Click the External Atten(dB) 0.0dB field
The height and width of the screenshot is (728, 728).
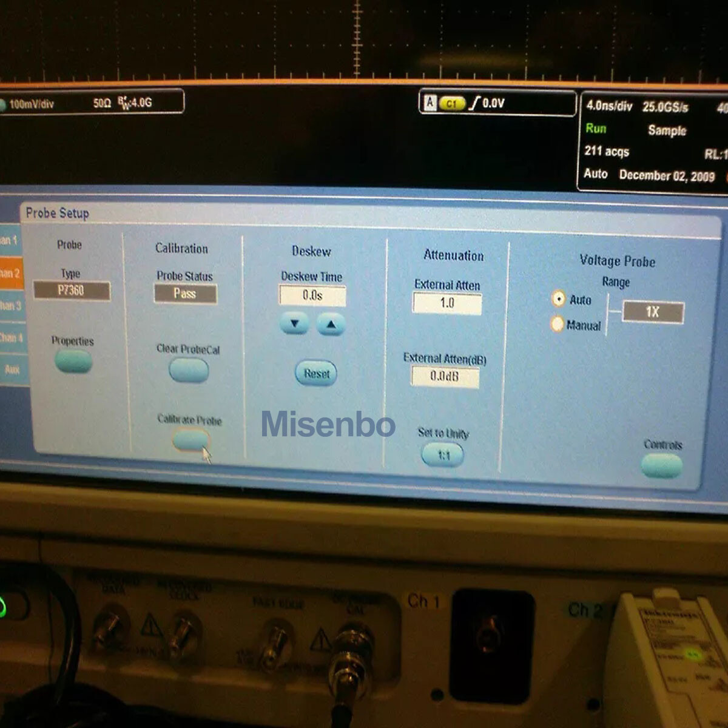pyautogui.click(x=445, y=377)
